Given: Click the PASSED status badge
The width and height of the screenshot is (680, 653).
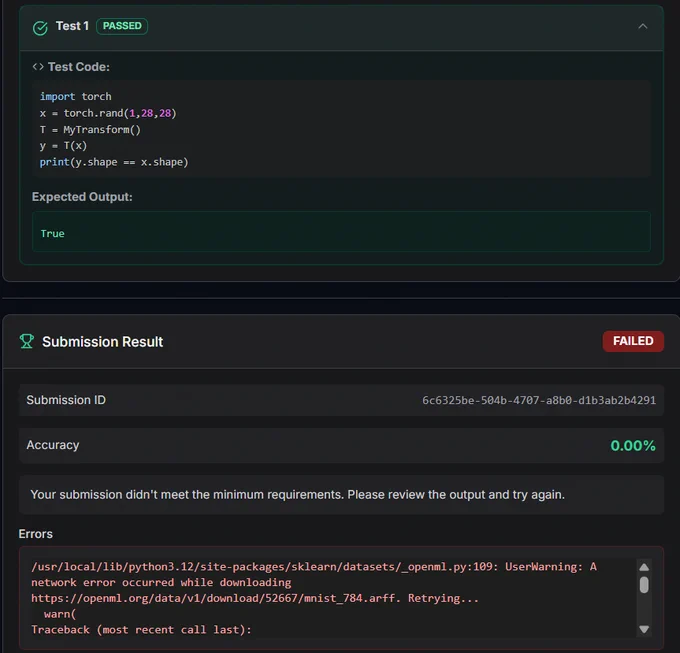Looking at the screenshot, I should pos(122,26).
